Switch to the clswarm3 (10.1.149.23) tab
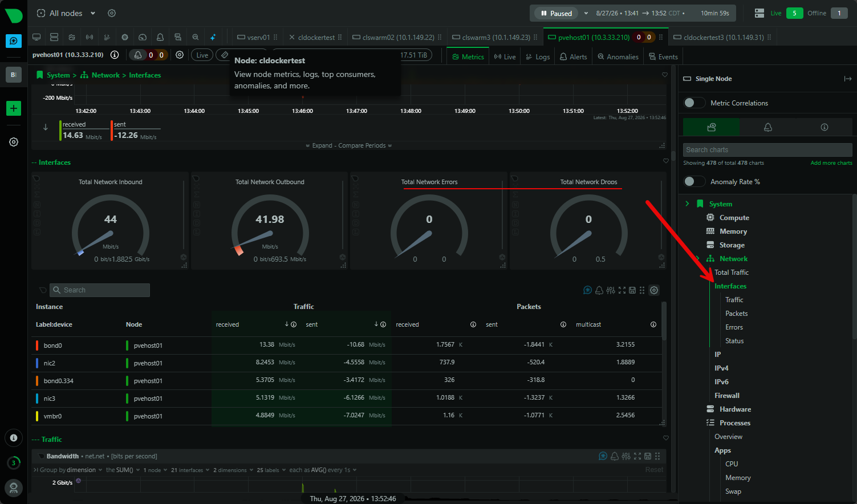The height and width of the screenshot is (504, 857). [495, 37]
